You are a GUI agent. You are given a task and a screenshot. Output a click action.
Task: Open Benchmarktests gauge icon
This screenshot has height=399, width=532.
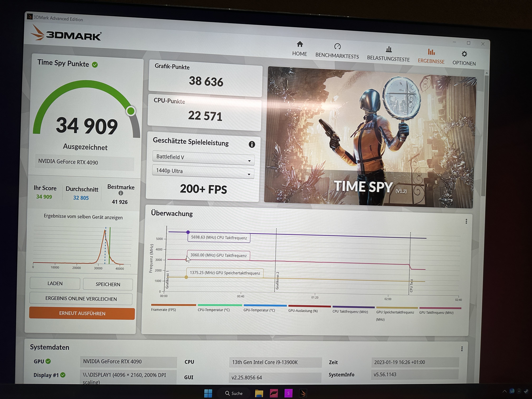337,46
